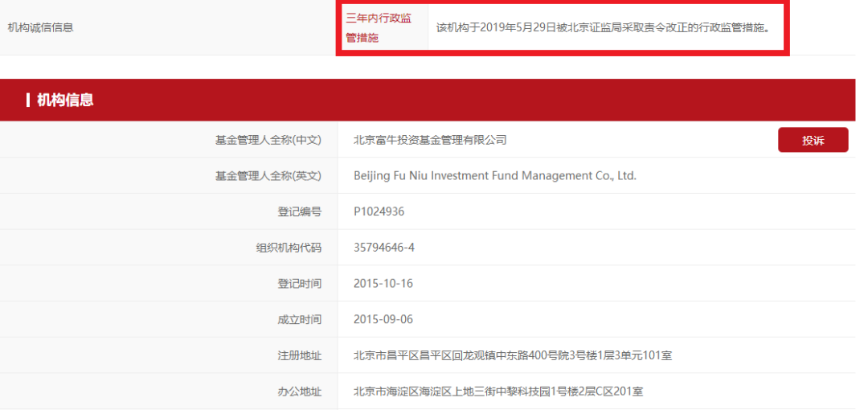Click the establishment date 2015-09-06
The image size is (868, 410).
coord(383,320)
